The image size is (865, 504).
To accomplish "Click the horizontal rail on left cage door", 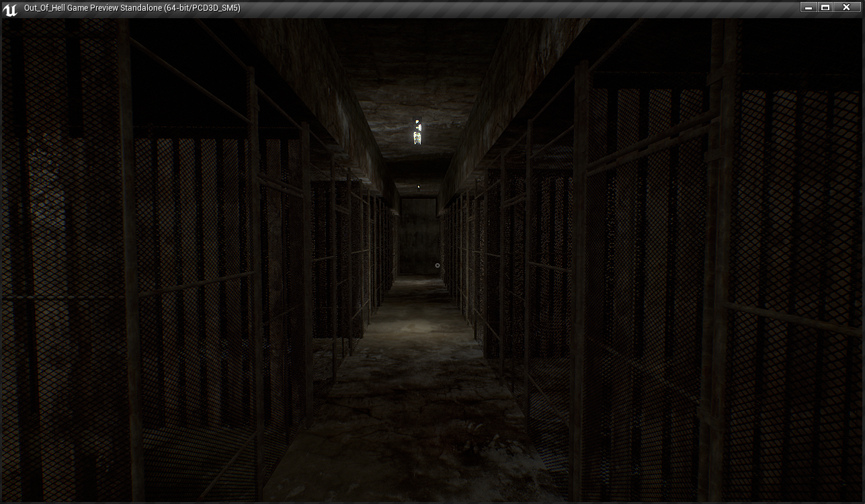I will (x=202, y=284).
